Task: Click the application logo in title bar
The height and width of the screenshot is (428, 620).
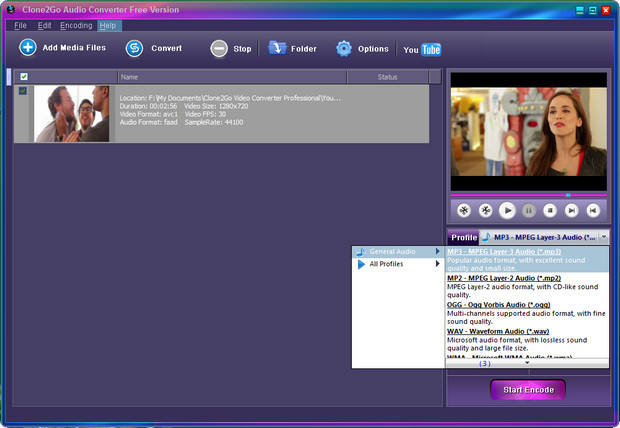Action: click(10, 9)
